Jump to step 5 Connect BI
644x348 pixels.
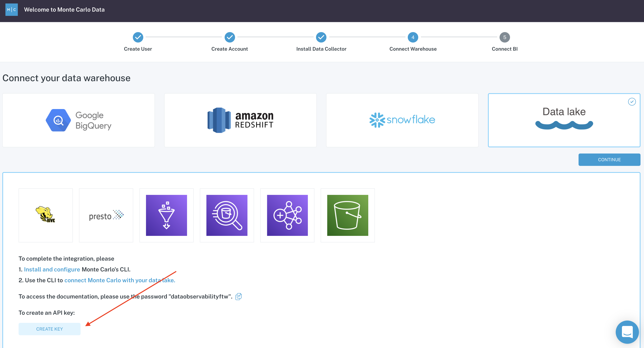(x=504, y=38)
